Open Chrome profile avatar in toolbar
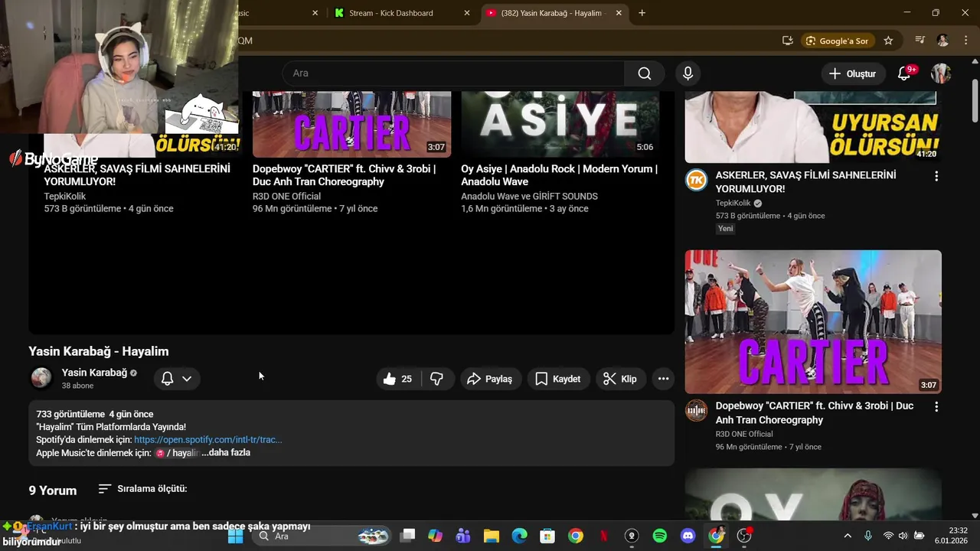This screenshot has width=980, height=551. click(x=942, y=41)
